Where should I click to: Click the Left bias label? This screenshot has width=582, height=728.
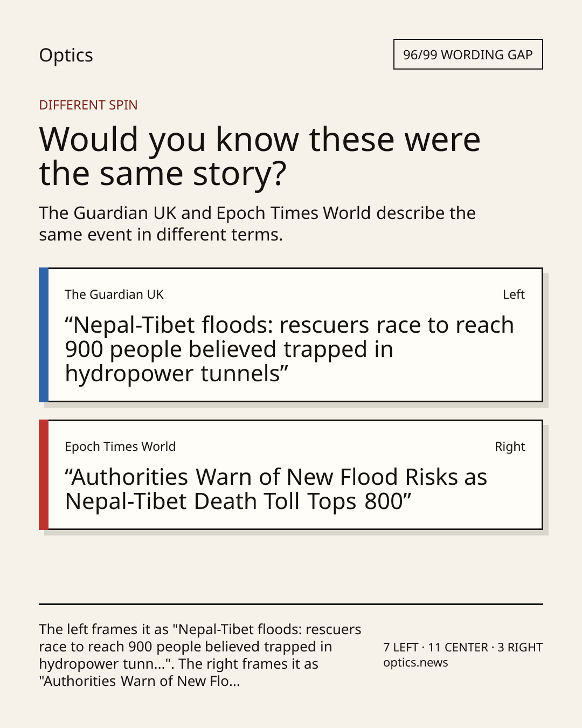514,294
